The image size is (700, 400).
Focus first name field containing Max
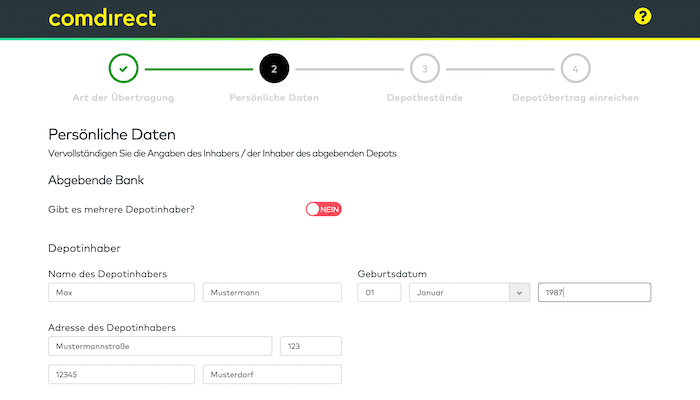121,292
